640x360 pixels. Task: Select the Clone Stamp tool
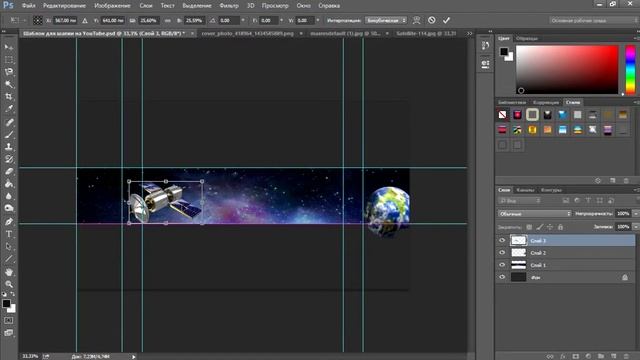coord(9,147)
